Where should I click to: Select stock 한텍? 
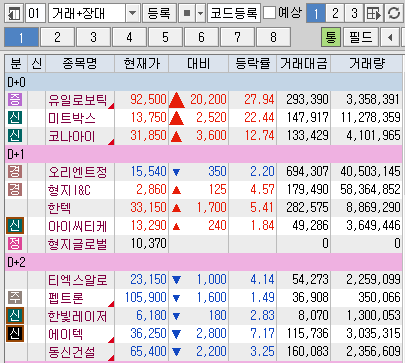click(60, 208)
